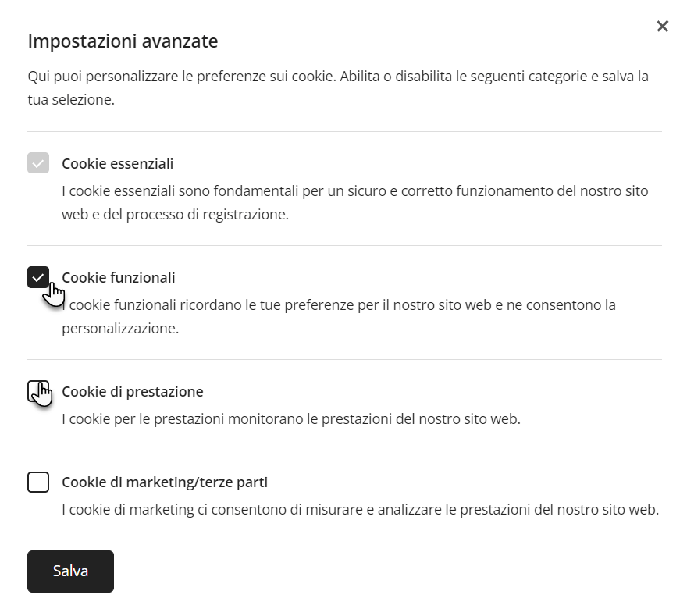
Task: Click the intro paragraph about personalizing cookie preferences
Action: point(338,87)
